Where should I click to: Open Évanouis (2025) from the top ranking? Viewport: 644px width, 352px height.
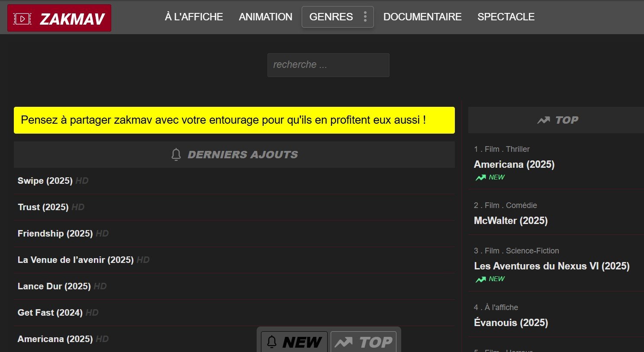(511, 323)
